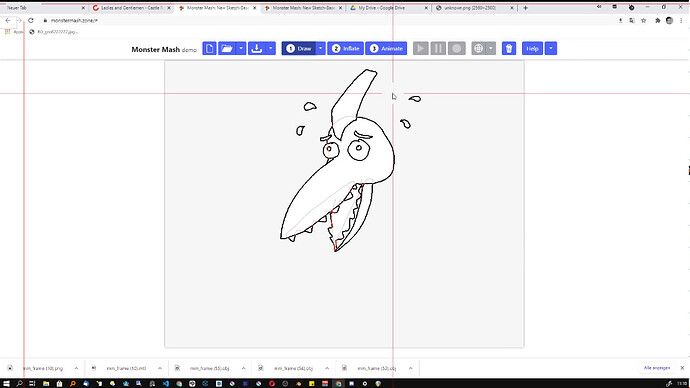Image resolution: width=690 pixels, height=388 pixels.
Task: Reload the monstermash.zone page
Action: coord(31,20)
